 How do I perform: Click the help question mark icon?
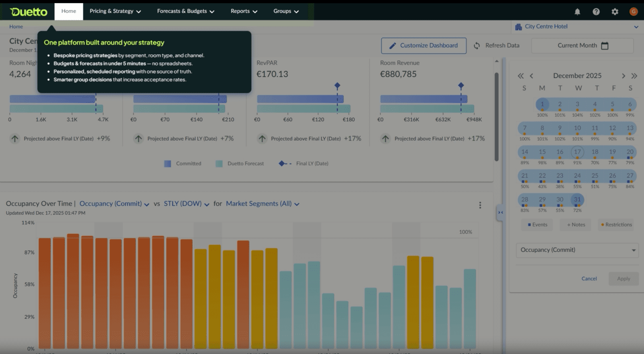pos(596,12)
